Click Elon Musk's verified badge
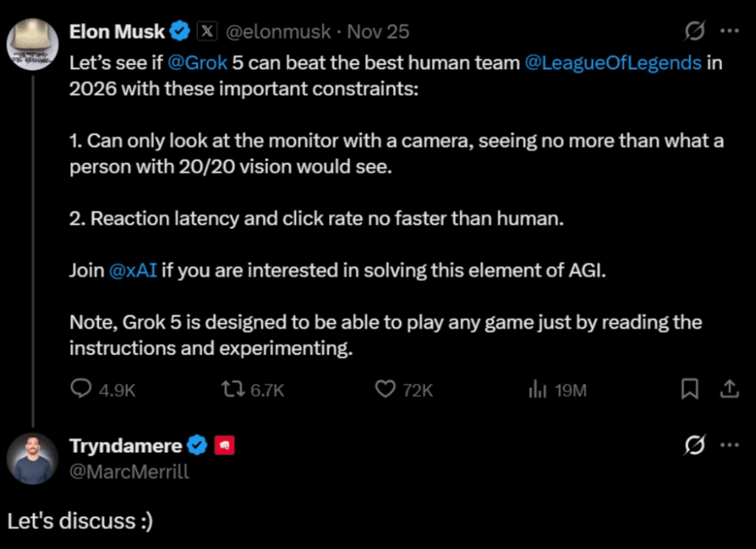Image resolution: width=756 pixels, height=549 pixels. coord(179,31)
